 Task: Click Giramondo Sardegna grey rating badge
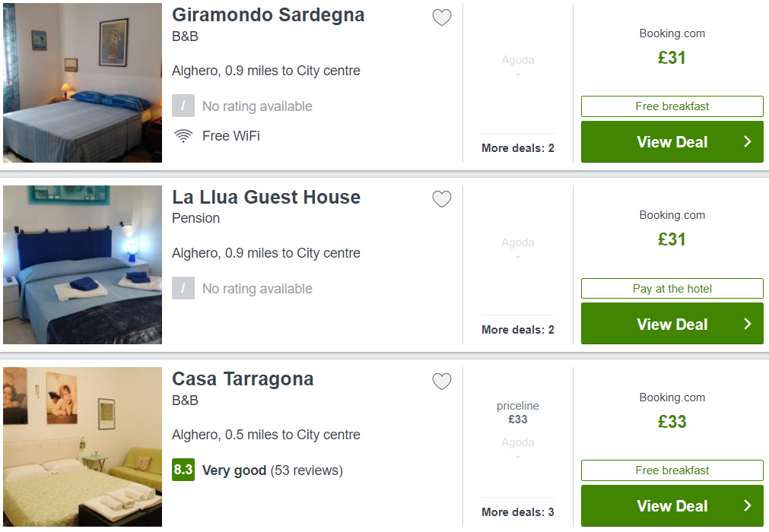(183, 106)
